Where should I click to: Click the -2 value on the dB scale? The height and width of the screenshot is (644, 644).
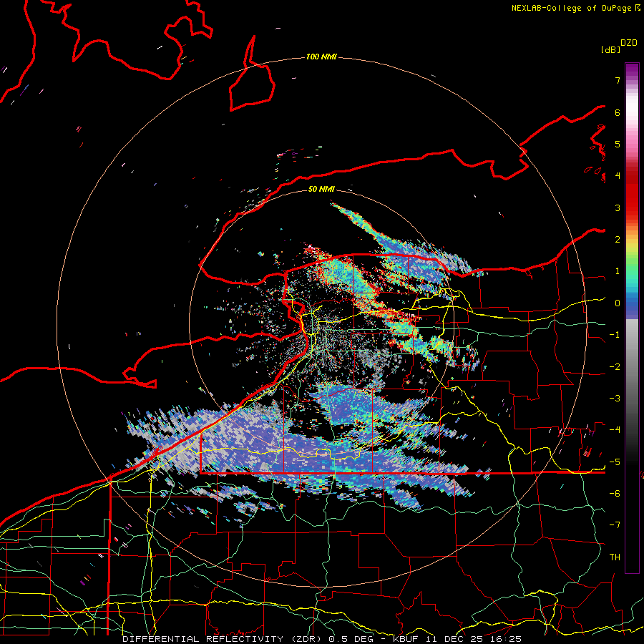pos(615,367)
